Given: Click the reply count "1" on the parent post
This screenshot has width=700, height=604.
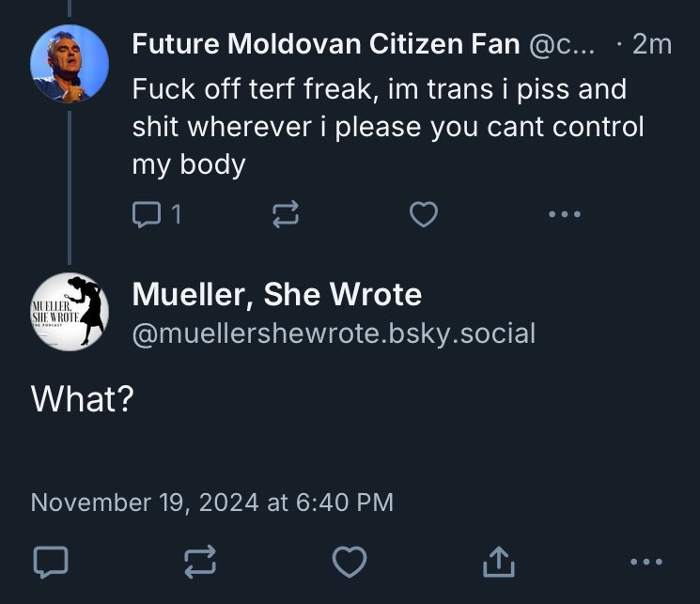Looking at the screenshot, I should pos(176,215).
